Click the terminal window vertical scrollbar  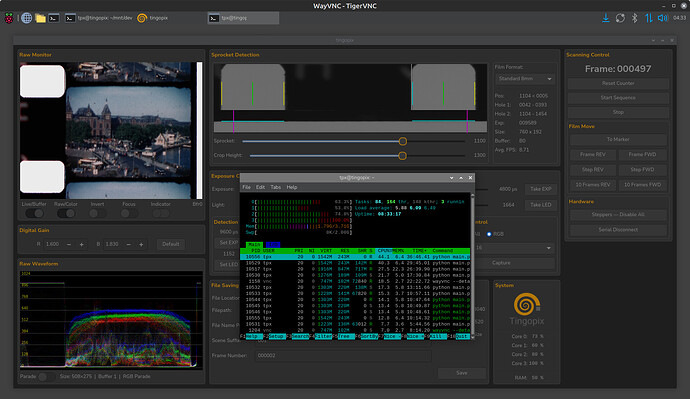coord(473,266)
